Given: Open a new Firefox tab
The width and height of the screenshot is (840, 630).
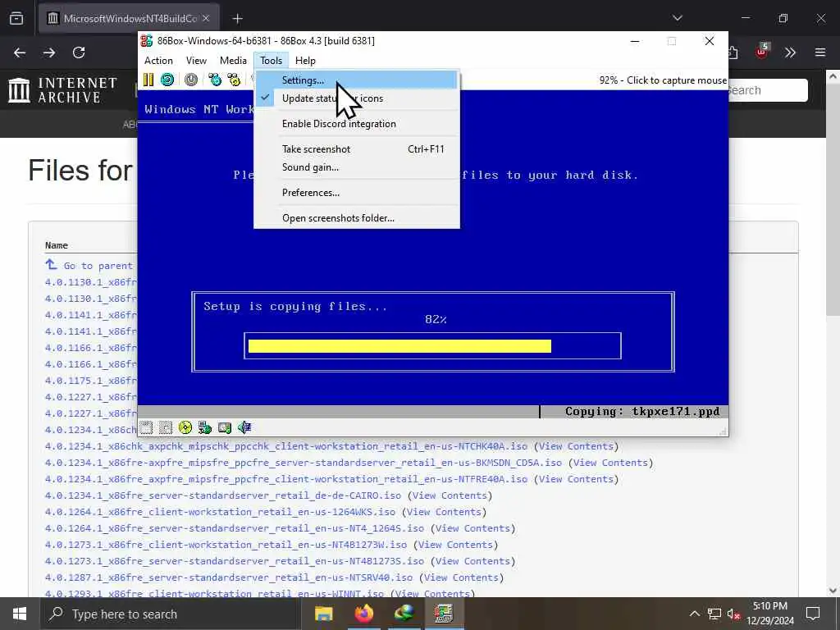Looking at the screenshot, I should [237, 19].
